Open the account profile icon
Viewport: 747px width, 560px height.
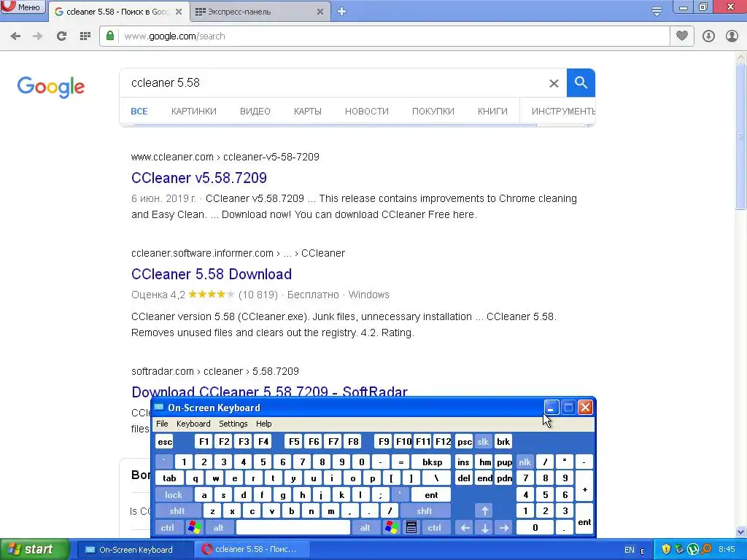(x=732, y=36)
